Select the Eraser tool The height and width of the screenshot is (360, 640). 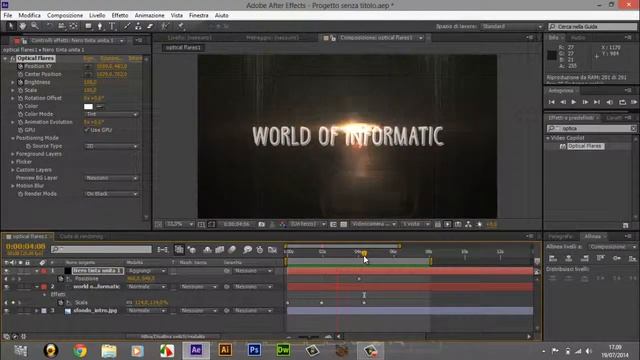[150, 26]
